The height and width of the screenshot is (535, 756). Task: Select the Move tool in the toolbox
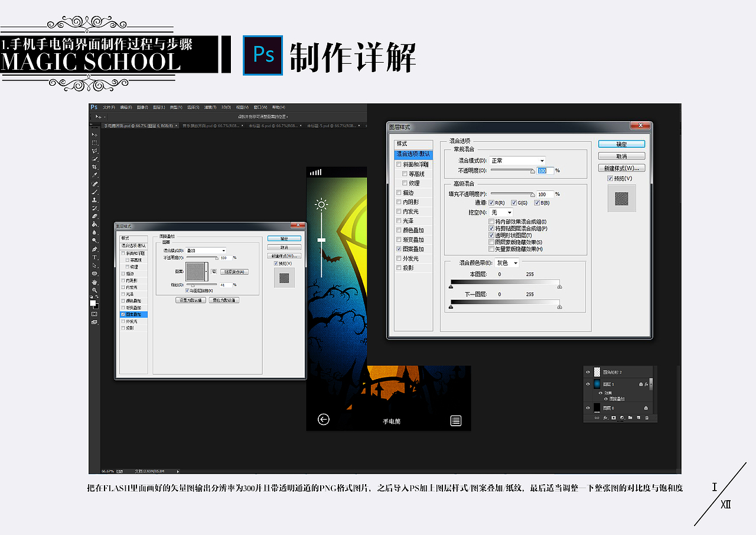[x=94, y=135]
